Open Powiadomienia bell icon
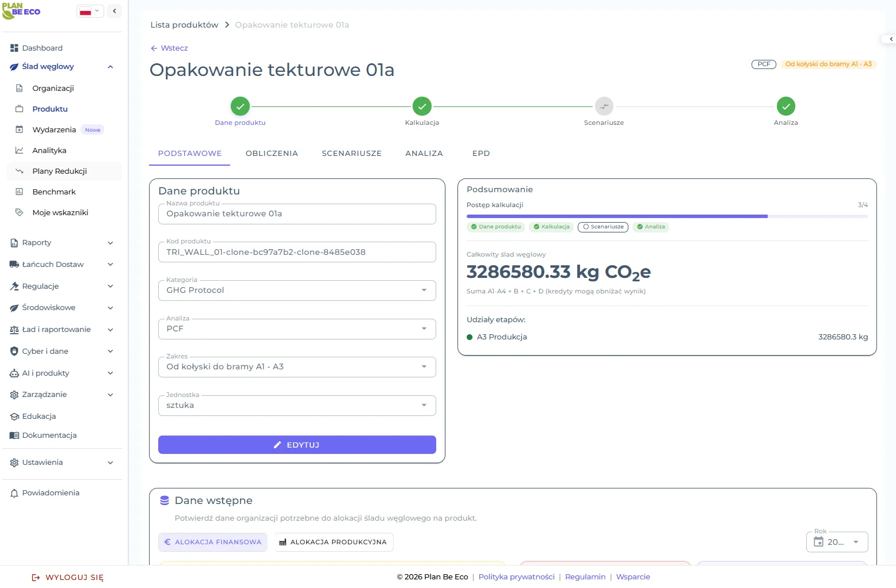Viewport: 896px width, 588px height. pyautogui.click(x=14, y=493)
